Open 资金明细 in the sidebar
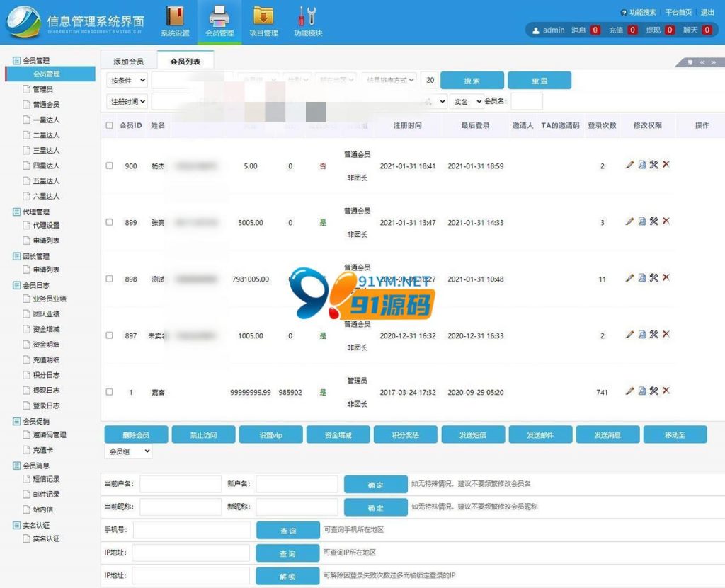This screenshot has width=725, height=588. pos(46,345)
